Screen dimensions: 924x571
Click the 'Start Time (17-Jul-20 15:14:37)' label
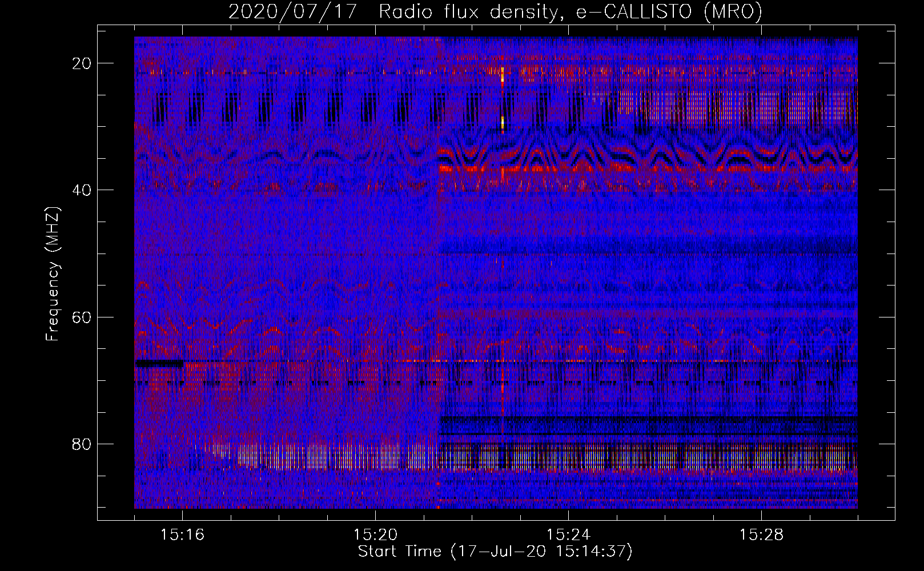495,552
